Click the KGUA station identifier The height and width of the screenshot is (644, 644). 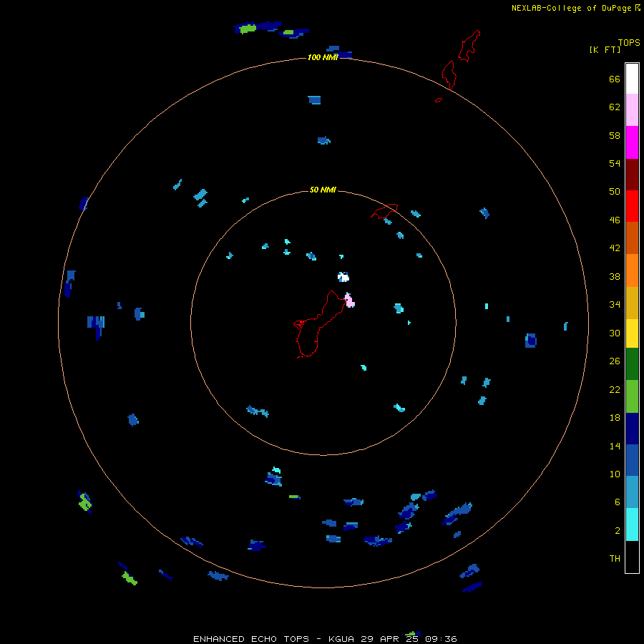click(342, 639)
